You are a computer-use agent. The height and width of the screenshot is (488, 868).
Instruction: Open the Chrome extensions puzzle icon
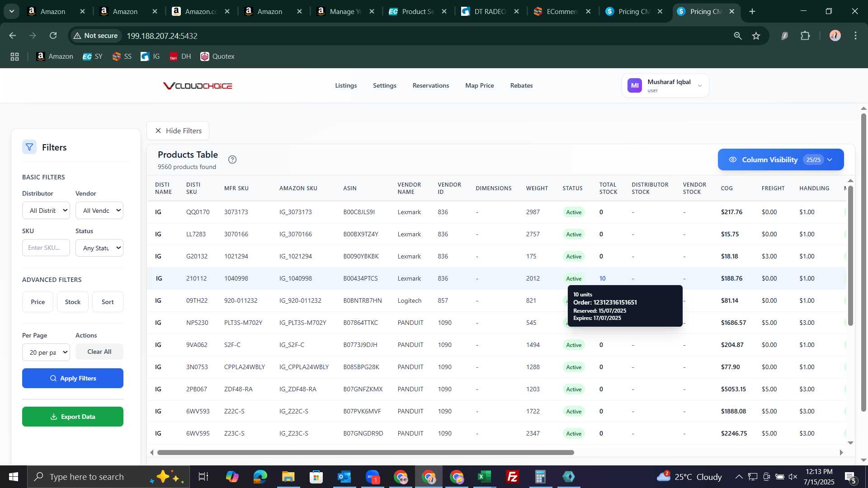point(805,36)
